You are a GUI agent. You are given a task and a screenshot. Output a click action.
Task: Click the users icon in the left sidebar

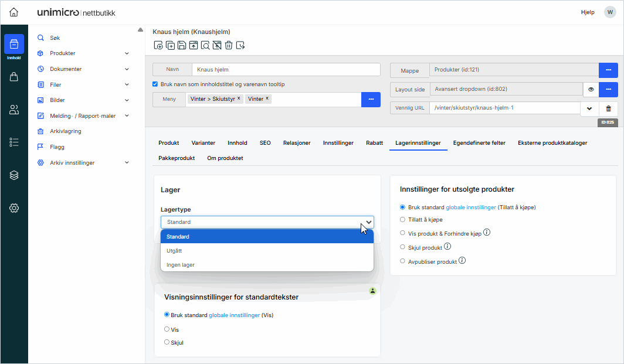[x=13, y=109]
